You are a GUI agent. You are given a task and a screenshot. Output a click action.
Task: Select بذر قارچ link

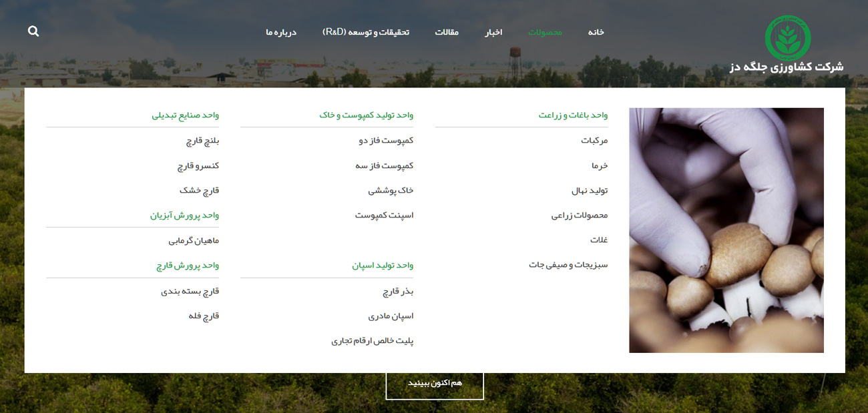(398, 292)
